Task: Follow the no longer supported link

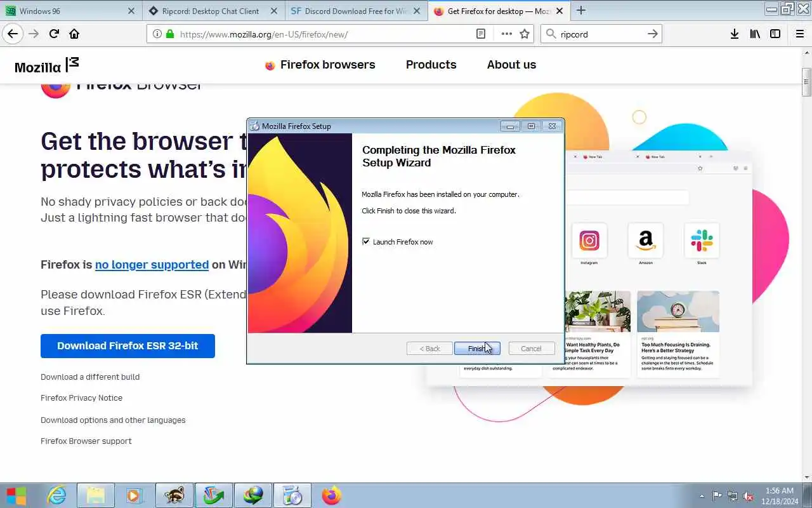Action: 152,265
